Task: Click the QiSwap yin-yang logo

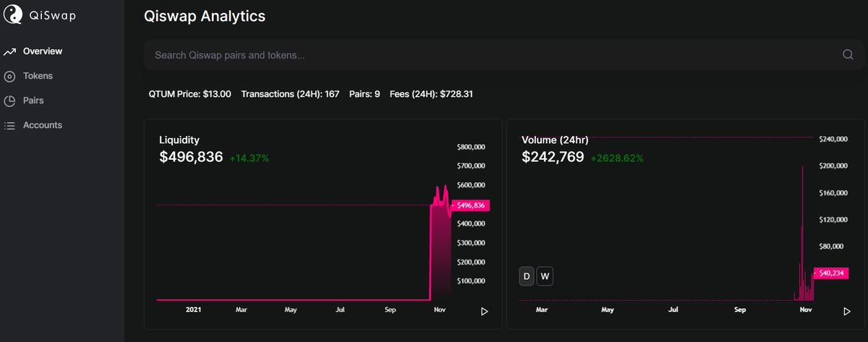Action: point(13,13)
